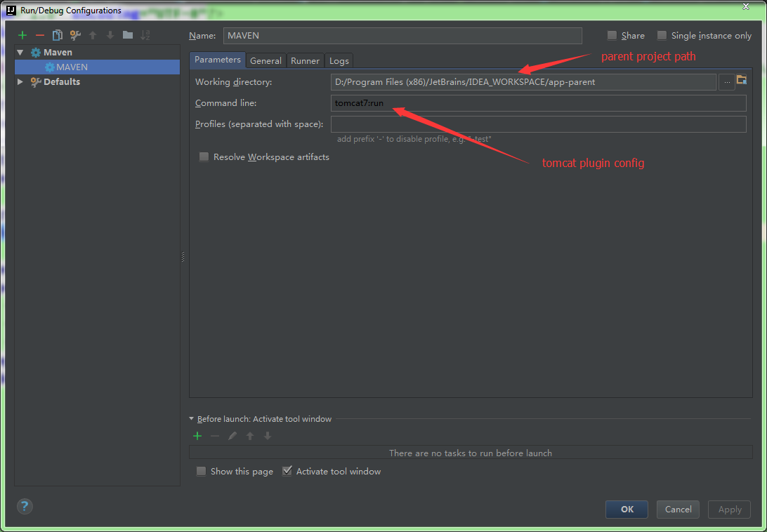Image resolution: width=767 pixels, height=532 pixels.
Task: Move before launch task up
Action: (x=250, y=436)
